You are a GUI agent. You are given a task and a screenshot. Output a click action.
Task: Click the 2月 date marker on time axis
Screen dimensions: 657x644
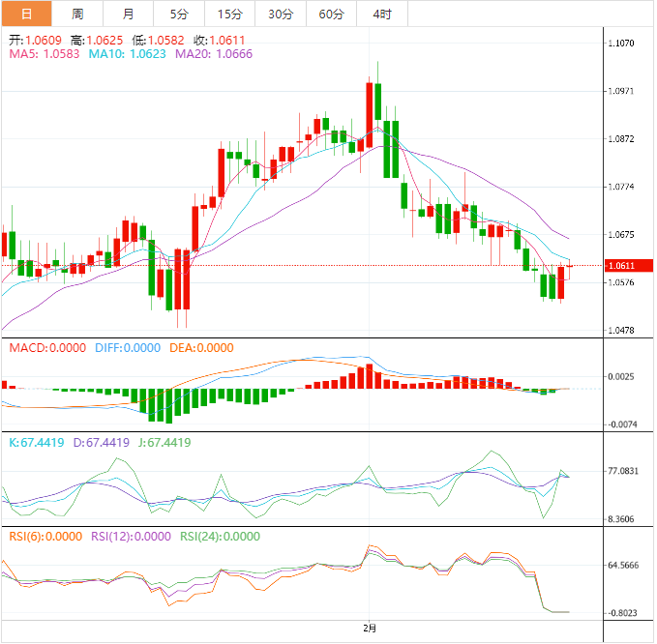pos(371,629)
